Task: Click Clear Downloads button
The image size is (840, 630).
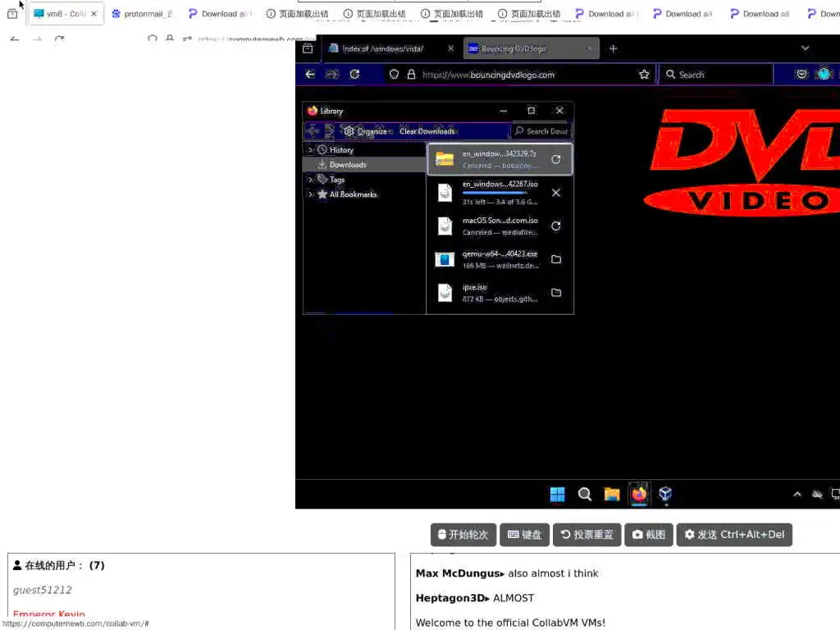Action: click(x=427, y=131)
